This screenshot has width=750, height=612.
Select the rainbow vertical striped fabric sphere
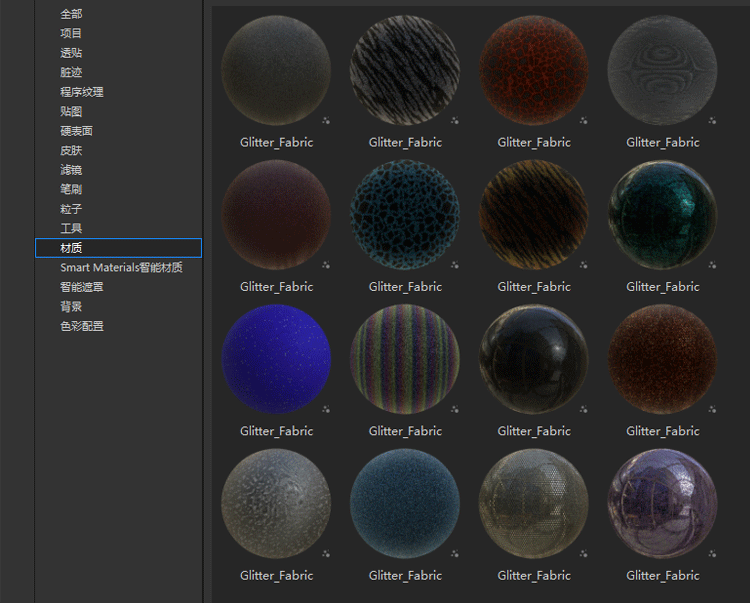(x=405, y=359)
